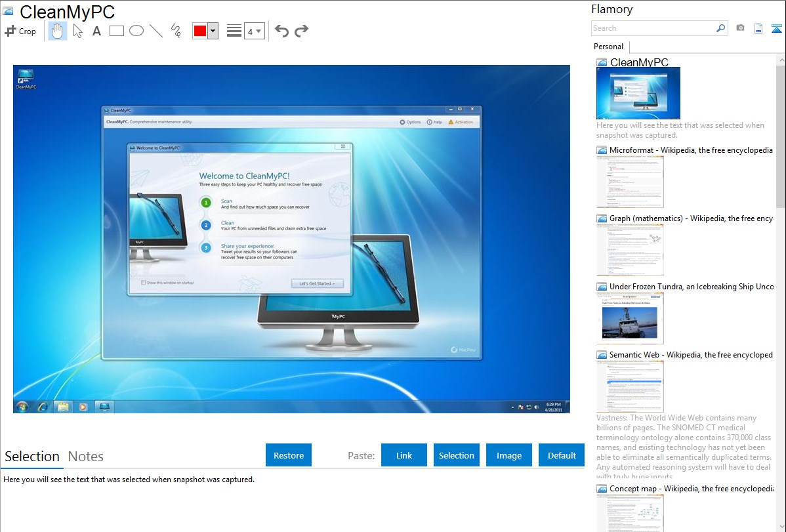Choose the text annotation tool
Image resolution: width=786 pixels, height=532 pixels.
tap(96, 31)
